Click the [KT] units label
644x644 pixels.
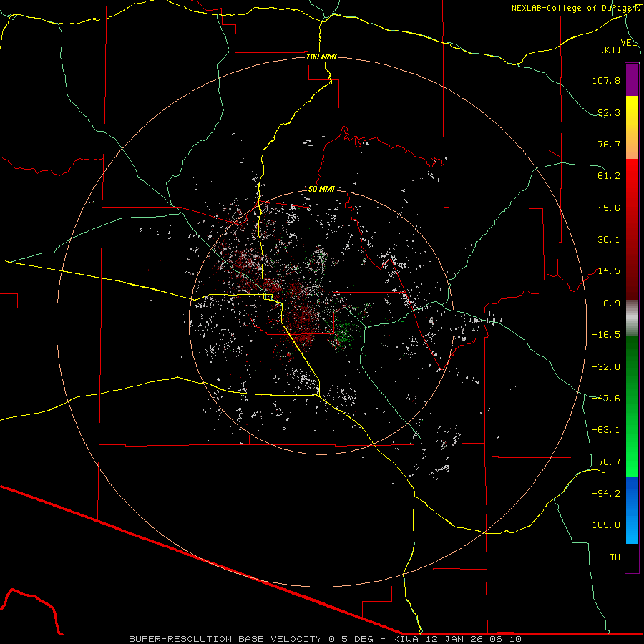611,49
